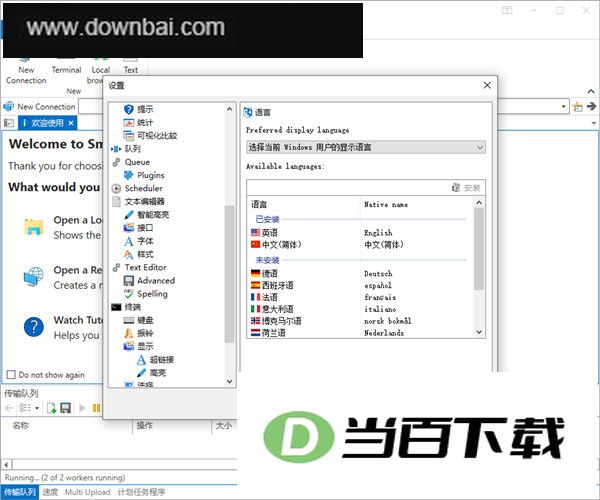Image resolution: width=600 pixels, height=500 pixels.
Task: Select the 西班牙语 español row
Action: [x=359, y=285]
